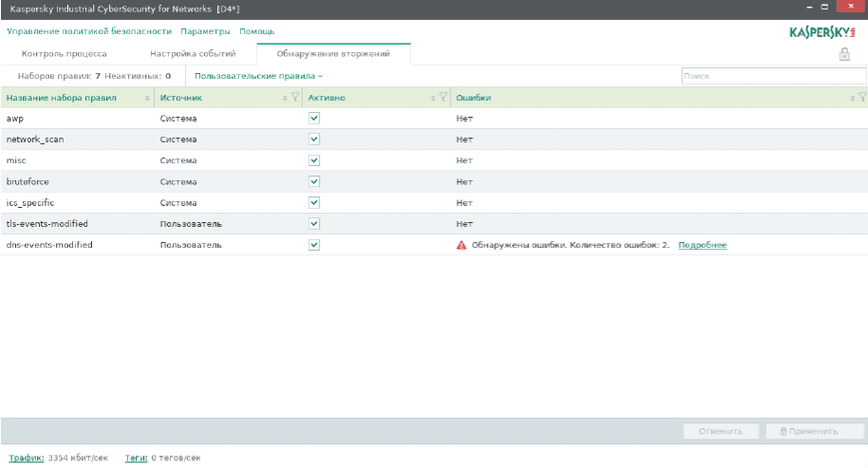Click the red warning icon in dns-events-modified row
The width and height of the screenshot is (868, 468).
(x=461, y=245)
